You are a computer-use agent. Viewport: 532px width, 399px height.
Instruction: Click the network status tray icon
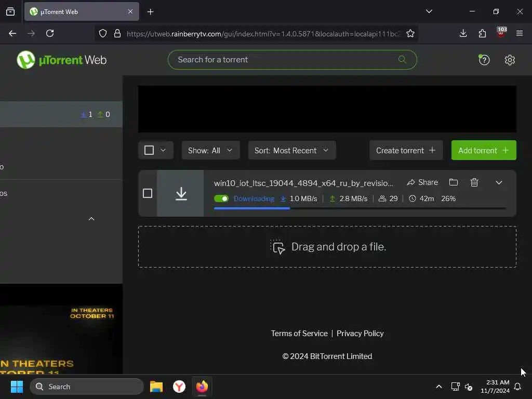pos(455,387)
